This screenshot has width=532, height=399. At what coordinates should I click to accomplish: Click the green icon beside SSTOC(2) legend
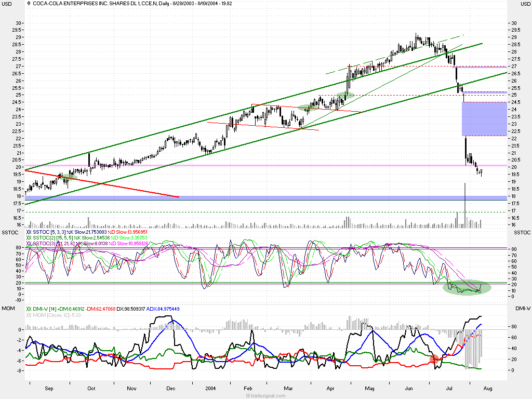(x=29, y=238)
